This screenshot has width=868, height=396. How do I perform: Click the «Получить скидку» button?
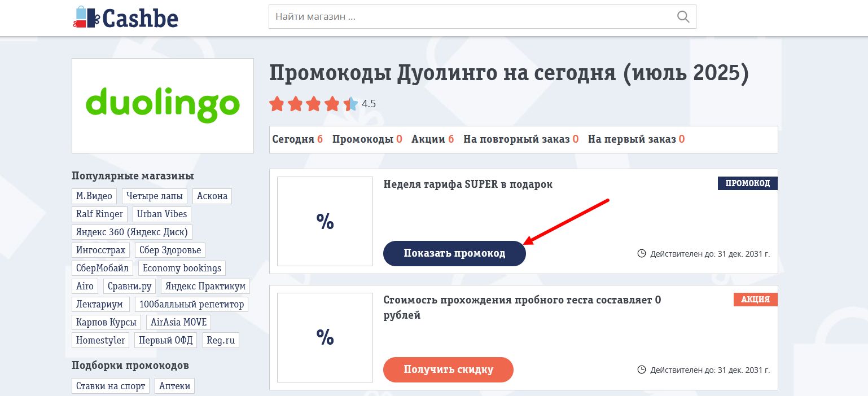tap(448, 369)
